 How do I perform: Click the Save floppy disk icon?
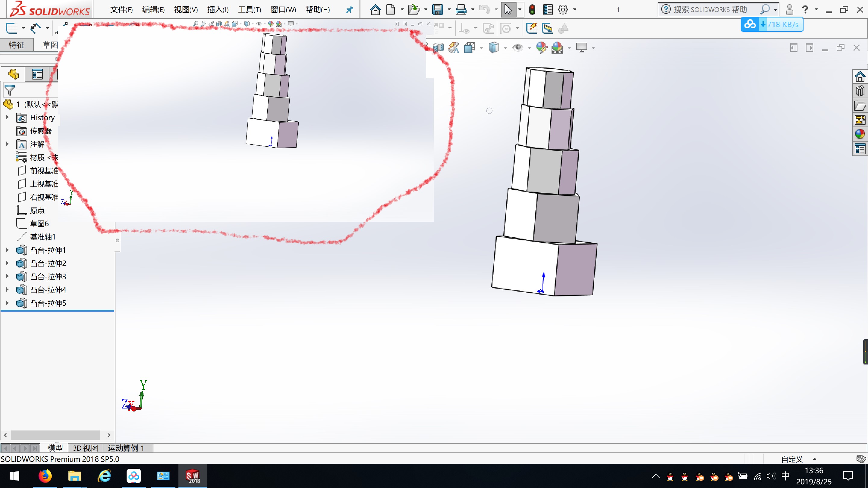437,10
